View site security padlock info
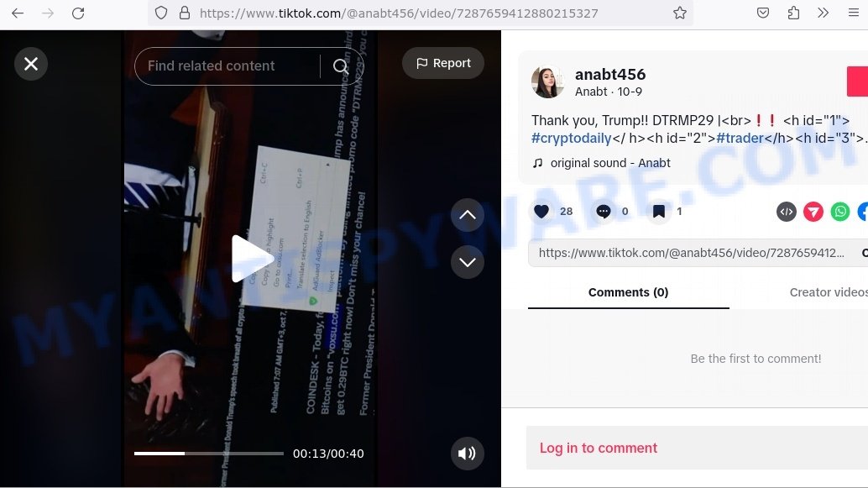This screenshot has height=488, width=868. pos(185,13)
